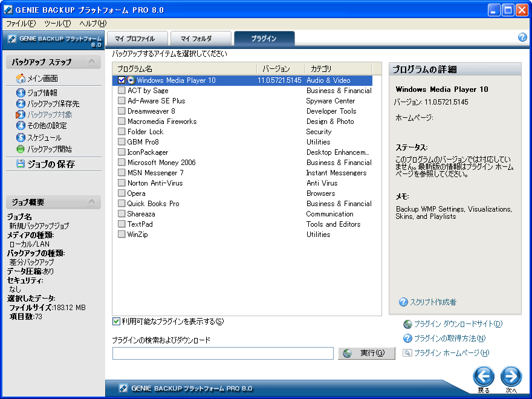
Task: Open the ファイル menu
Action: (21, 24)
